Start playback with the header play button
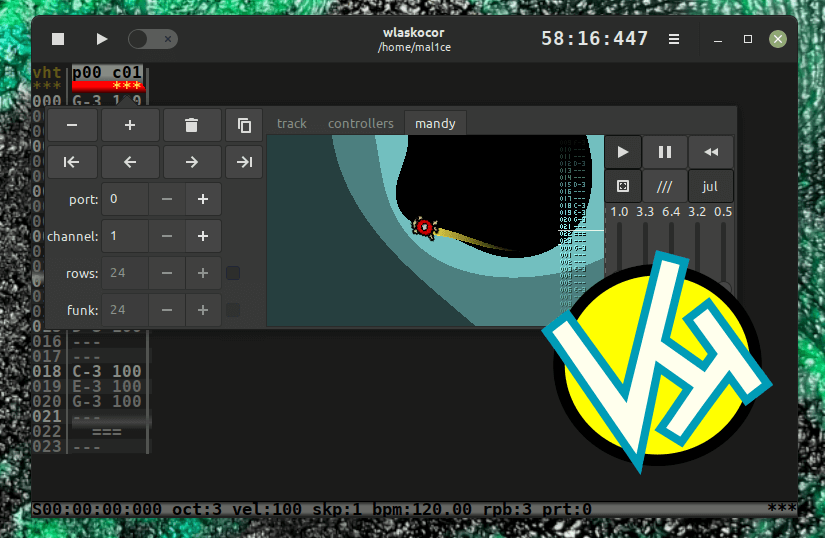This screenshot has height=538, width=825. point(102,39)
